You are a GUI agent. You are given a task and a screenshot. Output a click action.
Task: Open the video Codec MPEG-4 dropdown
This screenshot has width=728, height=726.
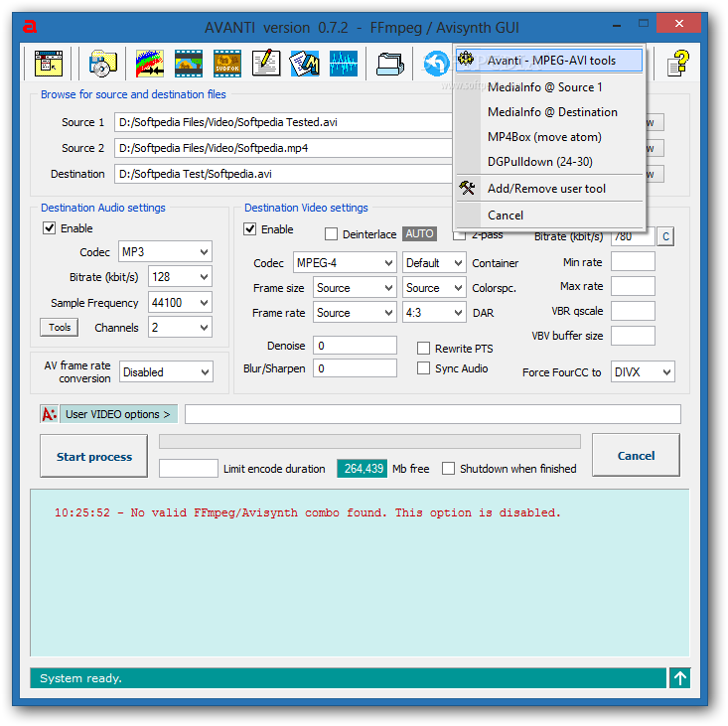pyautogui.click(x=345, y=263)
